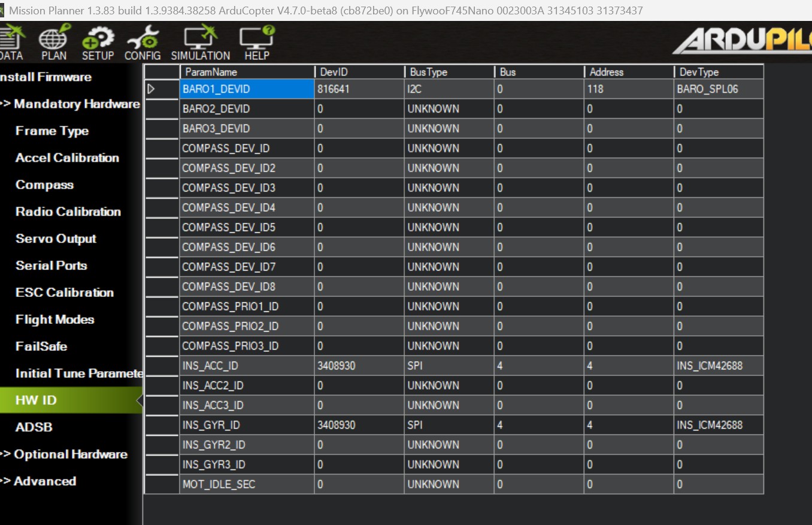Screen dimensions: 812x525
Task: Select the COMPASS_DEV_ID5 parameter cell
Action: coord(247,227)
